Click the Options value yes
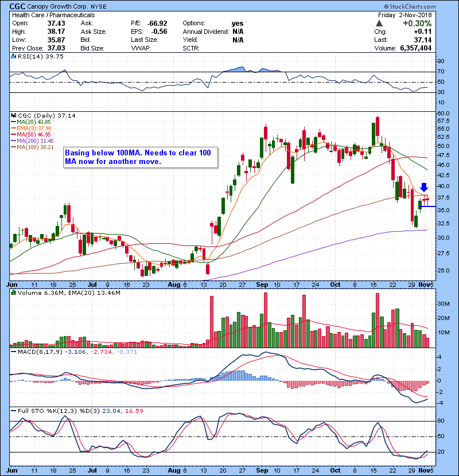The image size is (459, 476). click(x=238, y=24)
